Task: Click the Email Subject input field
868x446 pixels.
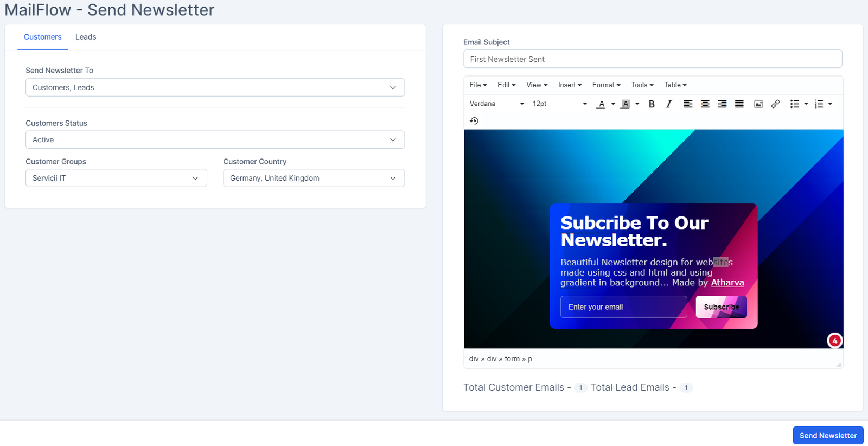Action: coord(652,59)
